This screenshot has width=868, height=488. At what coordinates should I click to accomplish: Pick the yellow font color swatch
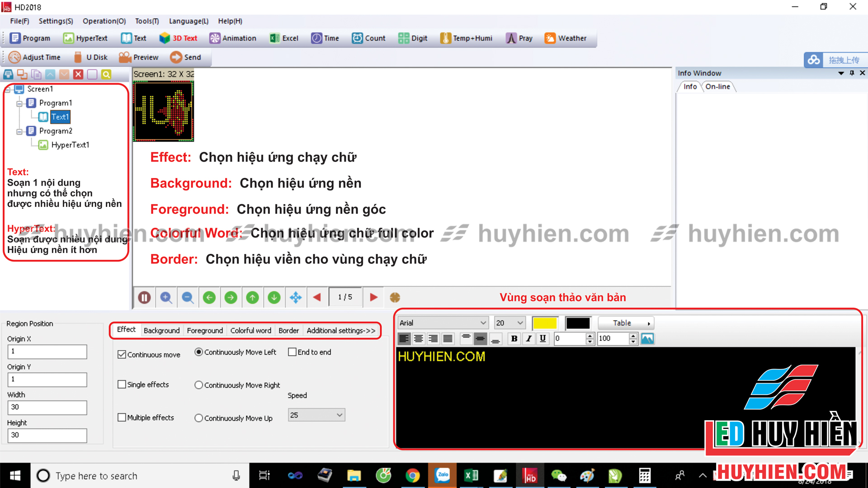(545, 323)
